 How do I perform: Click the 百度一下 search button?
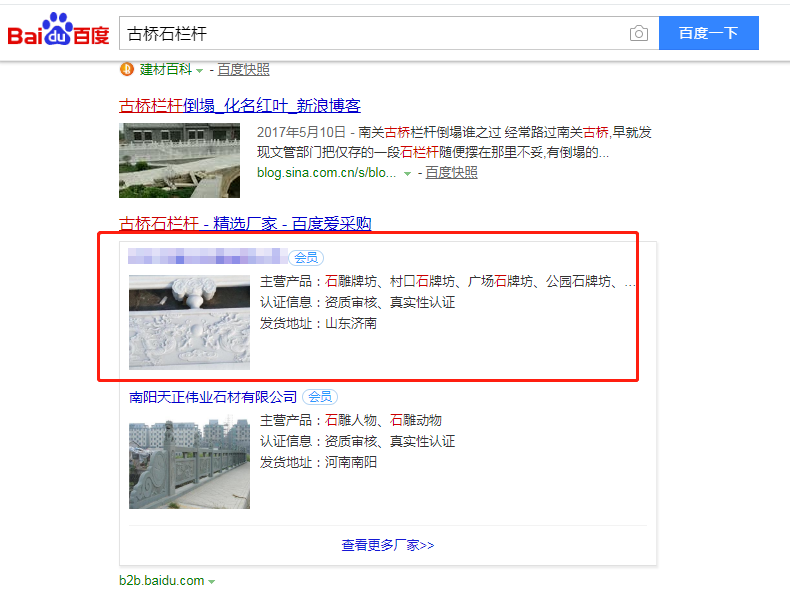[708, 33]
